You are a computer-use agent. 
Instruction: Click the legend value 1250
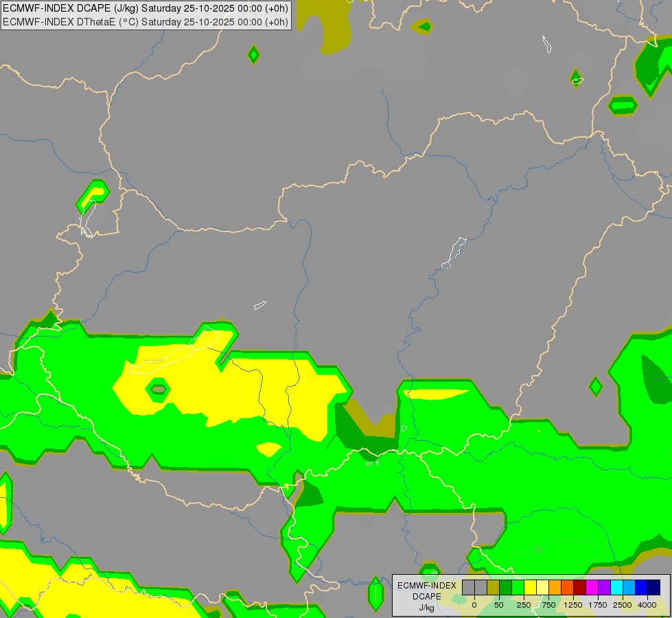pos(573,605)
